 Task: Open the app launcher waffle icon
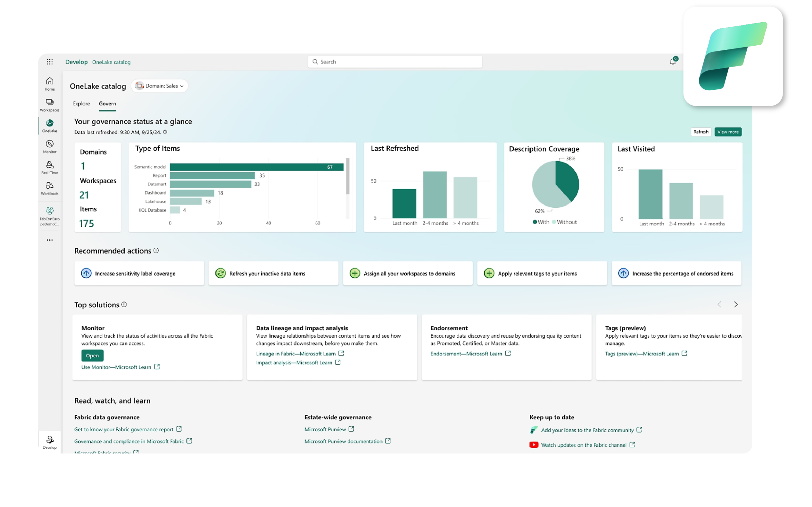point(49,62)
